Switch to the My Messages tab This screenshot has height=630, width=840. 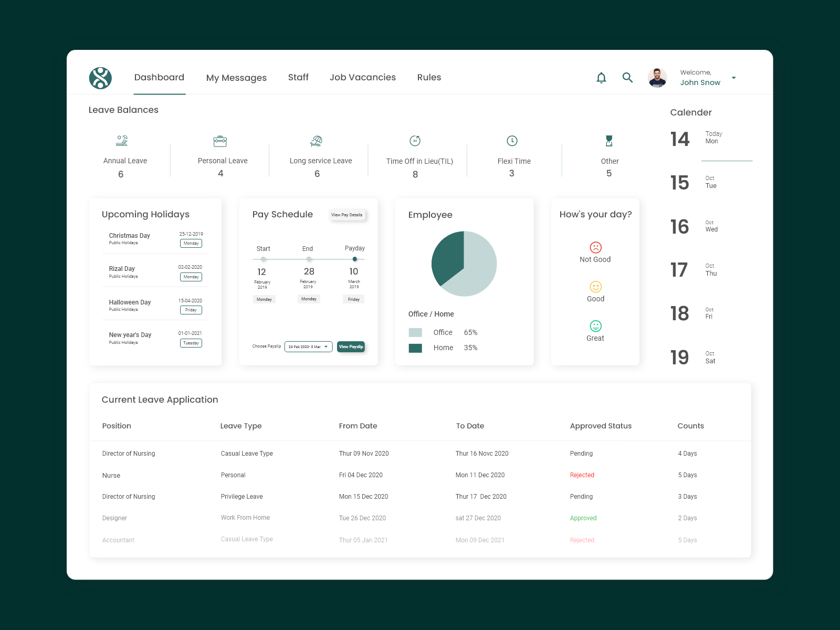point(236,77)
